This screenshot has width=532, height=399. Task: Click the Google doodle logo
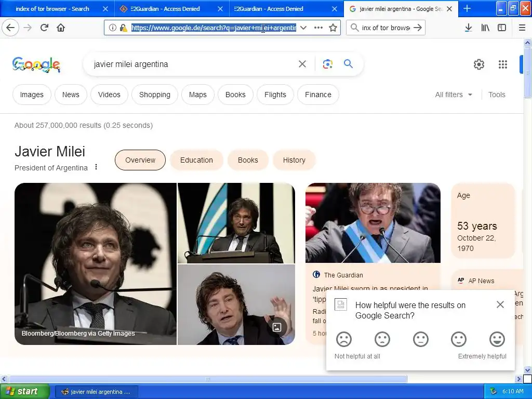[x=36, y=64]
